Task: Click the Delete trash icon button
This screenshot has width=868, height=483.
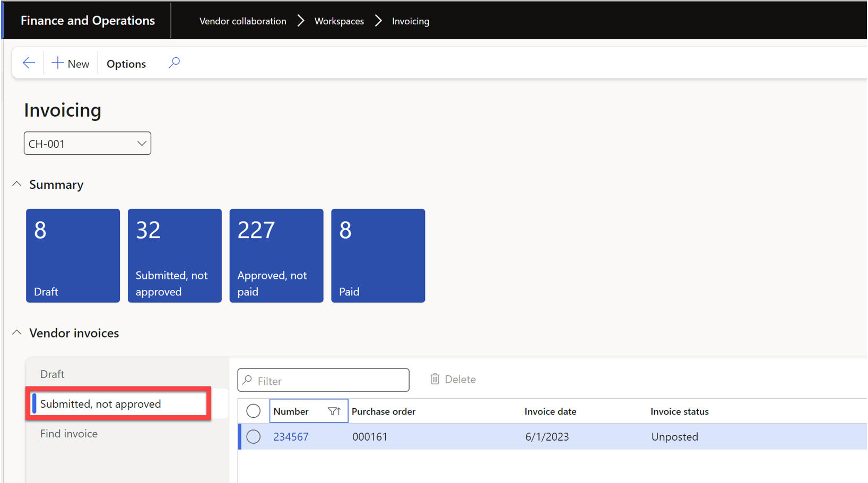Action: (453, 380)
